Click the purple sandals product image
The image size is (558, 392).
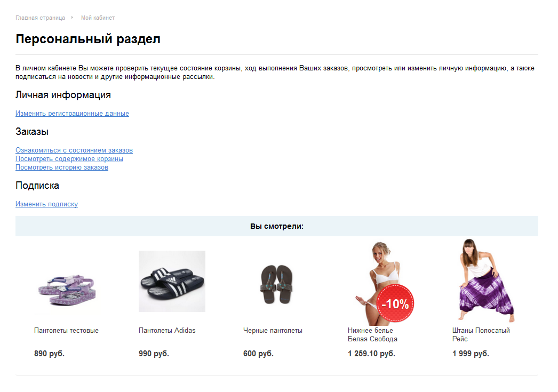tap(67, 290)
